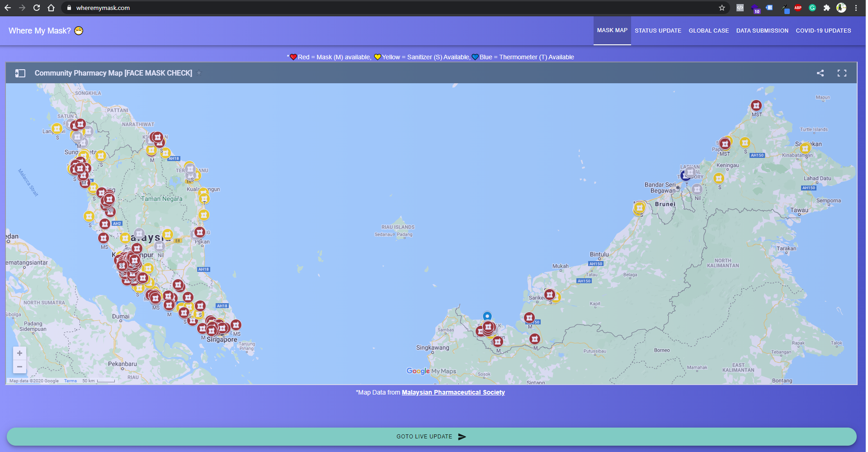The image size is (868, 452).
Task: Open the Google Maps Terms link
Action: [70, 381]
